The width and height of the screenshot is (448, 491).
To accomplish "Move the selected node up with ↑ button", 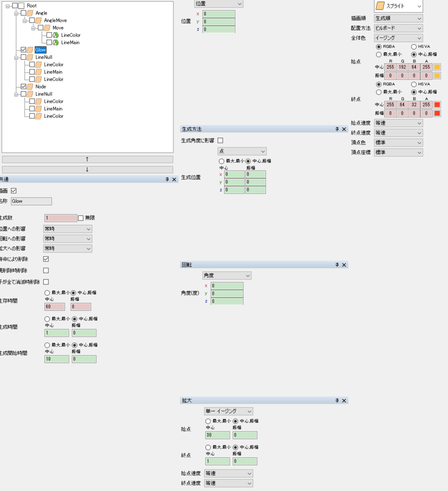I will (x=87, y=159).
